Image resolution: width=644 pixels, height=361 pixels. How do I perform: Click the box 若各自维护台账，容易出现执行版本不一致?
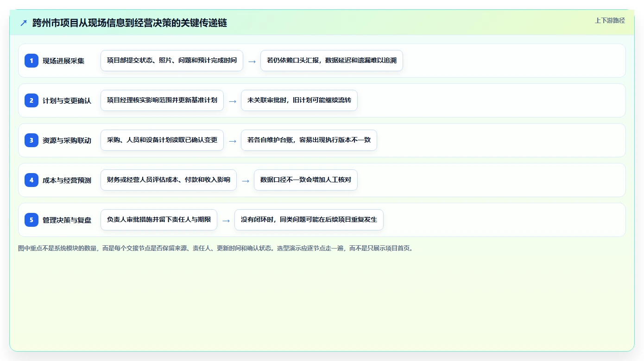pos(309,140)
